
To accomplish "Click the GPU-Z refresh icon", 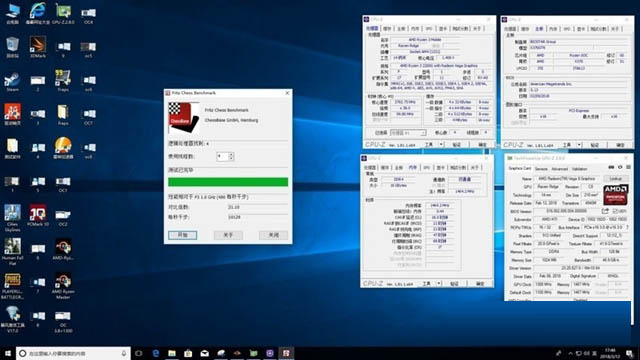I will 620,167.
